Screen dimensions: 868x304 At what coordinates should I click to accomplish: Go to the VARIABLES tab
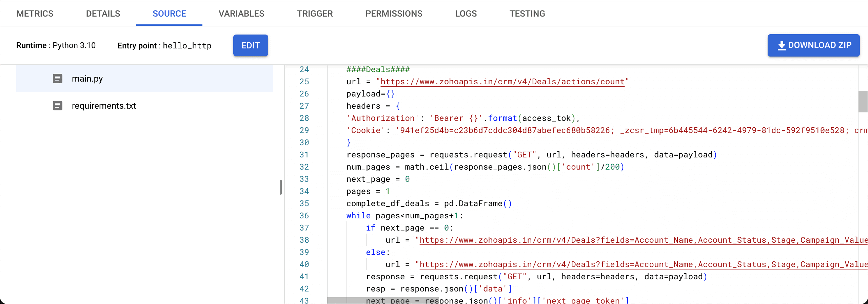pos(241,14)
